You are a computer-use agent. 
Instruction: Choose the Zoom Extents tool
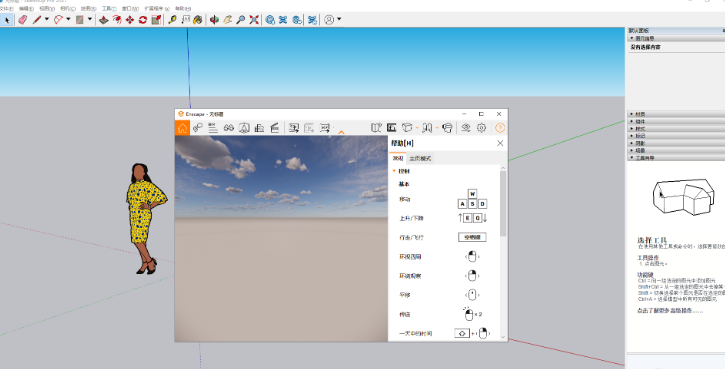[x=254, y=19]
